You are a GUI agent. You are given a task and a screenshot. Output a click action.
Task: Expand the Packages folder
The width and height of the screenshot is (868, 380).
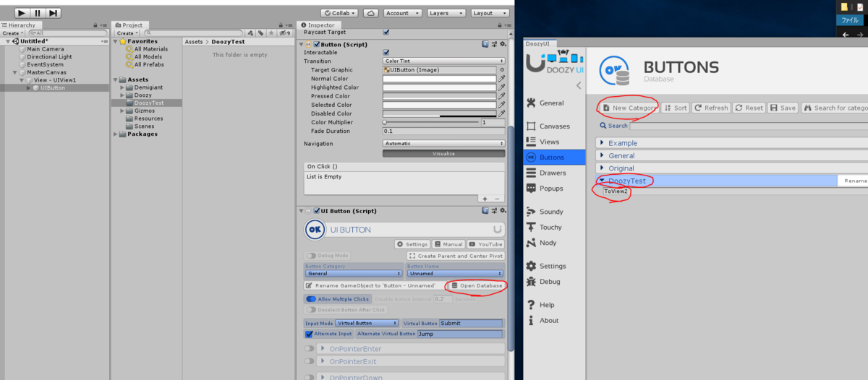click(115, 134)
